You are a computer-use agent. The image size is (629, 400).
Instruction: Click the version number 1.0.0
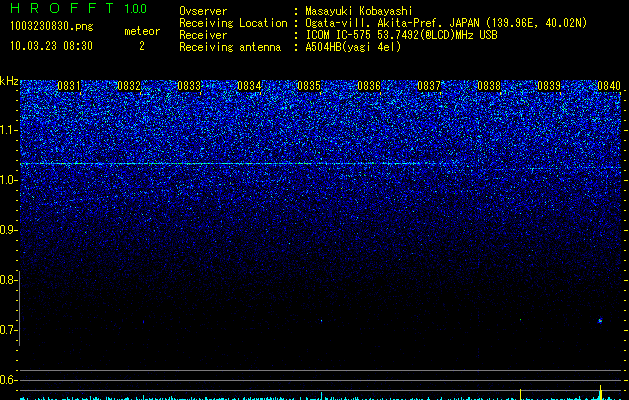click(136, 8)
